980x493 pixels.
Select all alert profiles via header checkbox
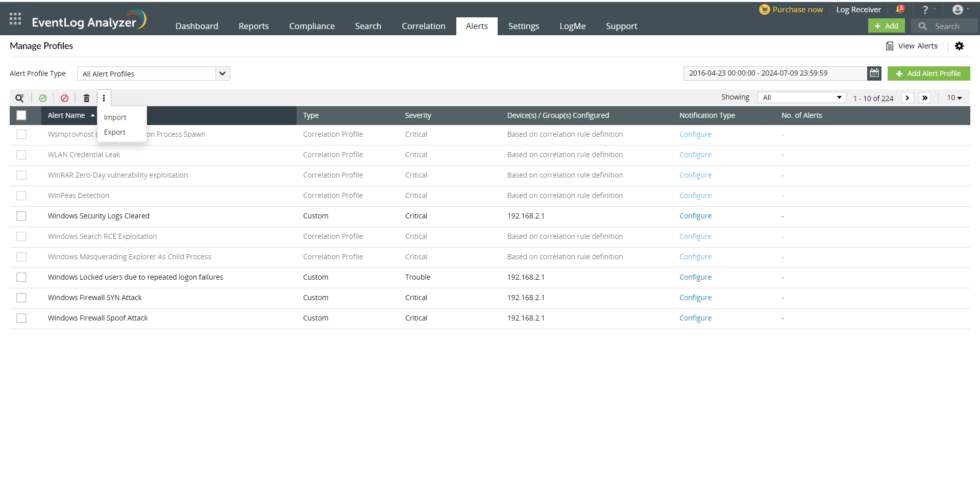click(21, 115)
